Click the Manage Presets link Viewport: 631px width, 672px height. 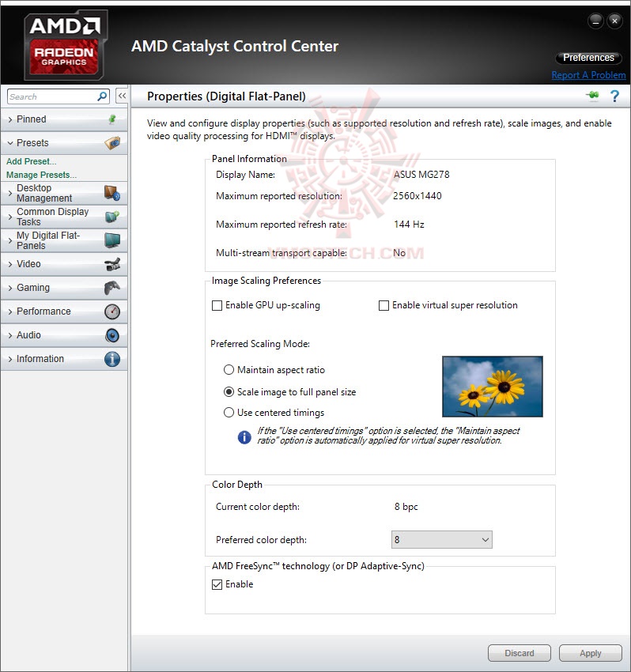coord(41,175)
